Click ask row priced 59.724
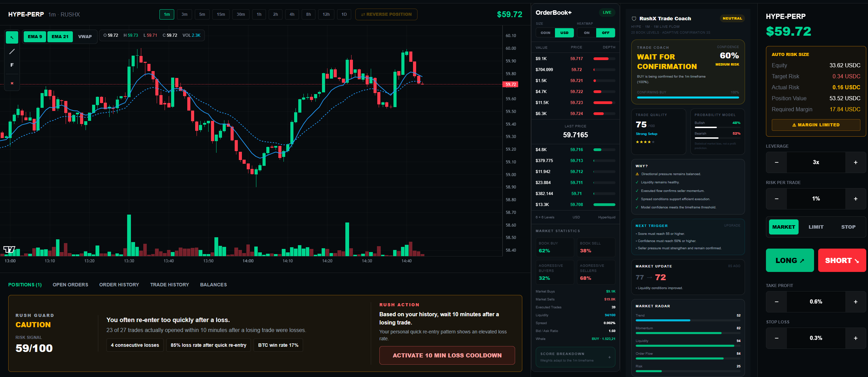This screenshot has width=868, height=377. [575, 114]
